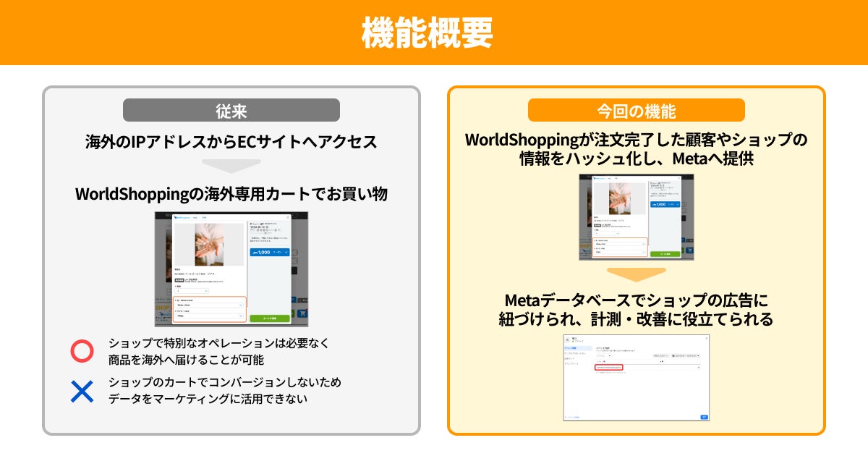Click the blue button at the bottom of the Meta window
This screenshot has height=456, width=868.
click(705, 417)
